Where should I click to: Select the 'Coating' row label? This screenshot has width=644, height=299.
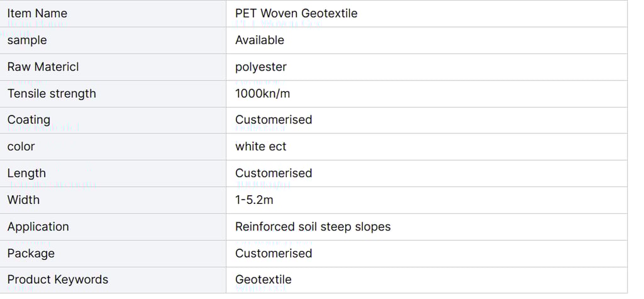point(29,120)
